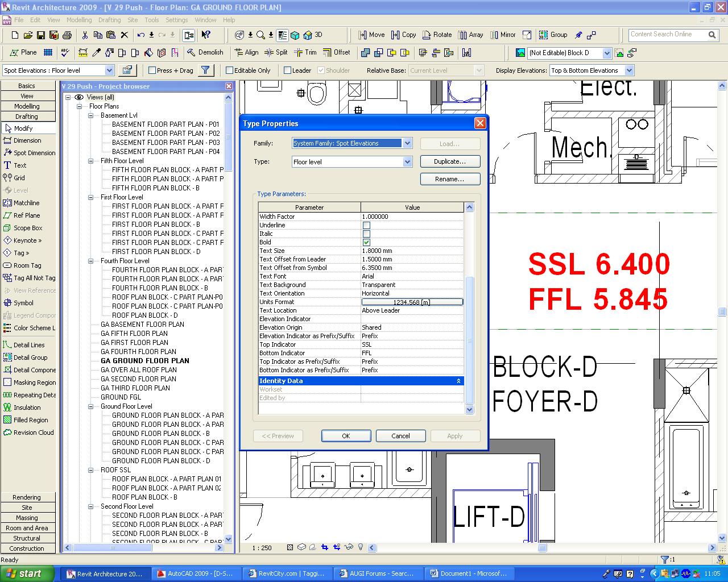
Task: Open the Type dropdown showing Floor level
Action: 407,162
